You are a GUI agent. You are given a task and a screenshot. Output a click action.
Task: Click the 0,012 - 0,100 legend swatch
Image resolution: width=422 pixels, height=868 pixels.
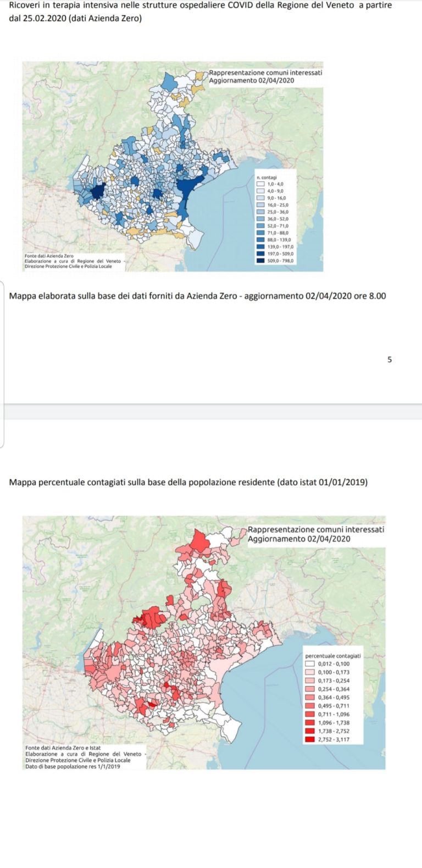point(310,664)
